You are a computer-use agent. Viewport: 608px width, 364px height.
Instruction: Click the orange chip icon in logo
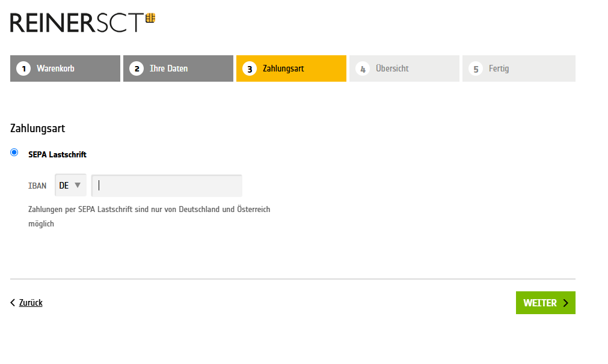pyautogui.click(x=150, y=18)
